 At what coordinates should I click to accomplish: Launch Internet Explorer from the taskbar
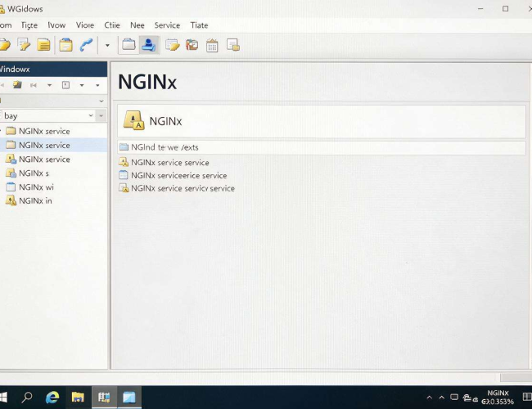pyautogui.click(x=52, y=397)
